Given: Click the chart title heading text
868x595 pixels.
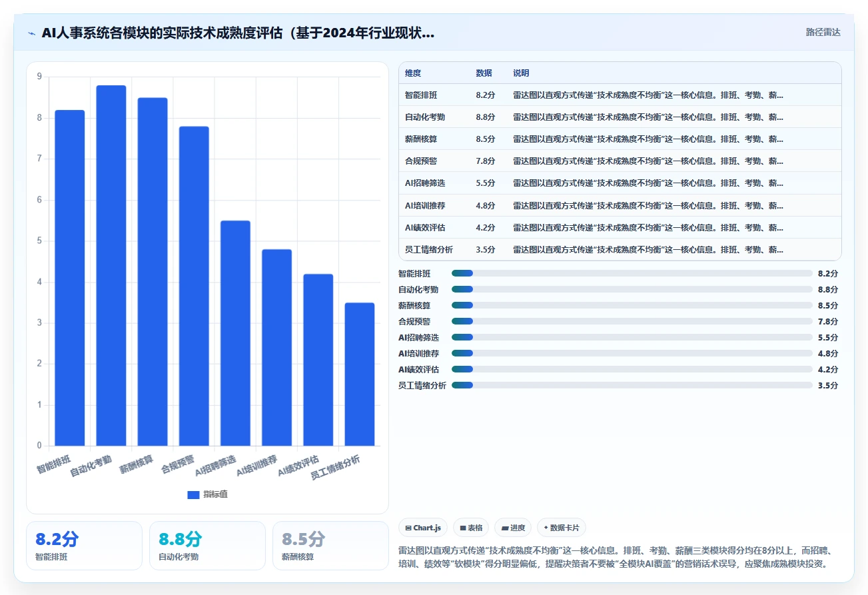Looking at the screenshot, I should (238, 33).
